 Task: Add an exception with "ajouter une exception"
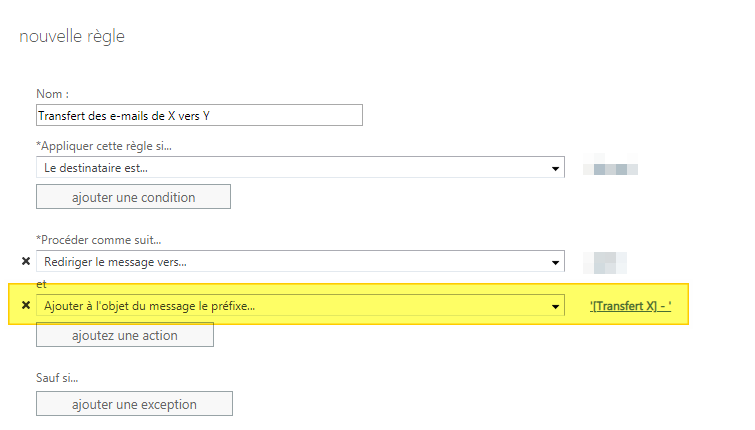tap(134, 404)
